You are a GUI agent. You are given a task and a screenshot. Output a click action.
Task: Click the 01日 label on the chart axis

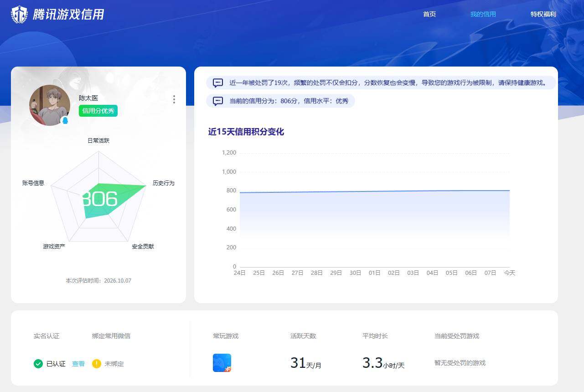click(375, 273)
